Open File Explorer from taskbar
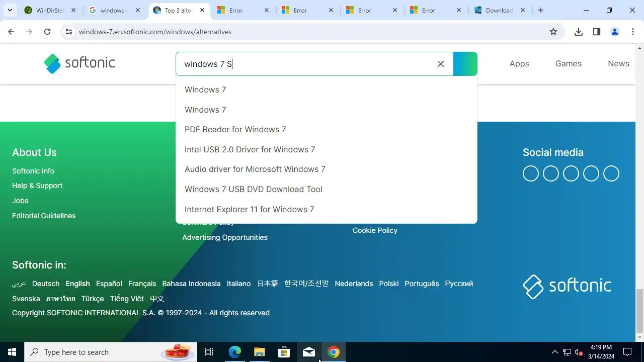The image size is (644, 362). pos(259,352)
